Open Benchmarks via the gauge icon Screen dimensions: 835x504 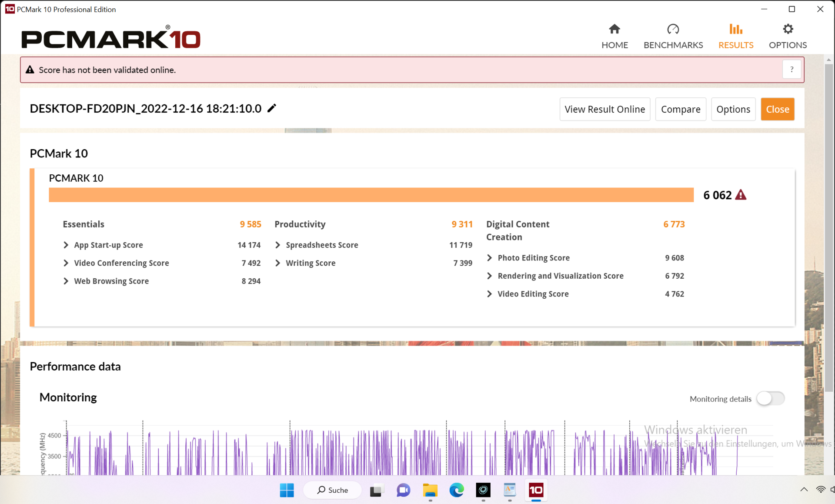673,29
